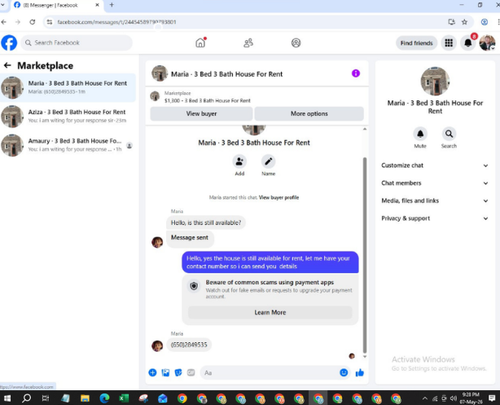The image size is (500, 405).
Task: Choose a sticker in the composer
Action: tap(178, 373)
